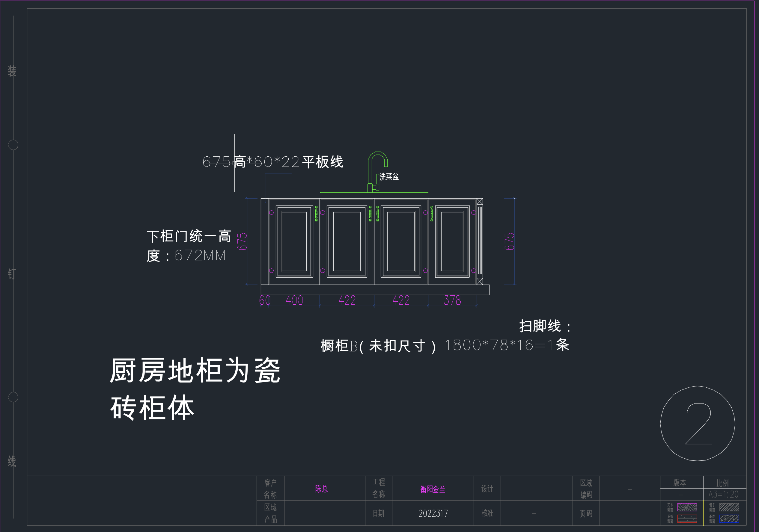
Task: Select the long toe-kick base strip under the cabinet
Action: 375,290
